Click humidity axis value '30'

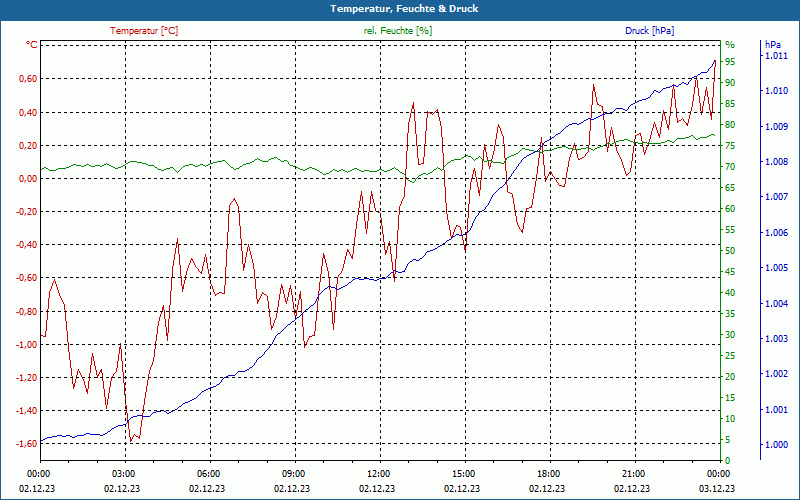pos(730,335)
